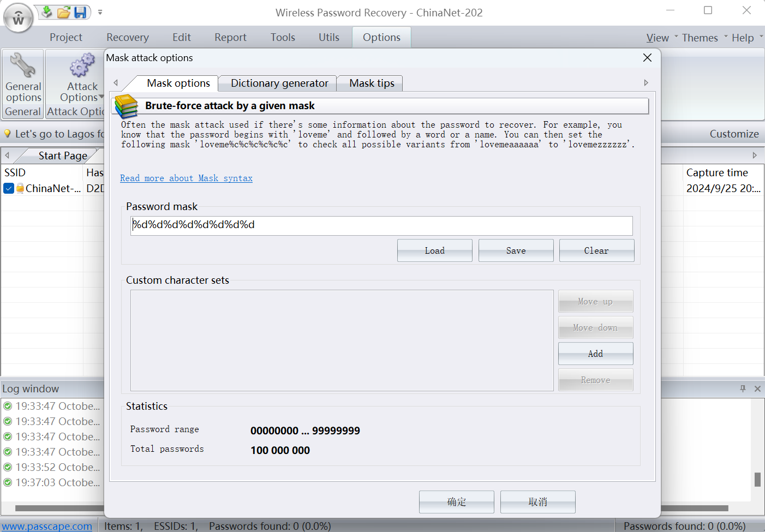The height and width of the screenshot is (532, 765).
Task: Click inside Custom character sets list
Action: point(342,340)
